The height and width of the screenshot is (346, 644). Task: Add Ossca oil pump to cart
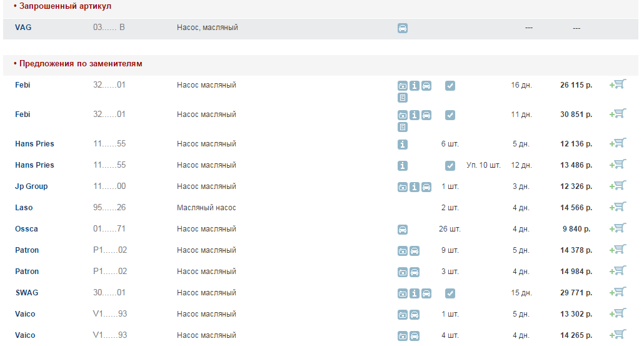tap(618, 228)
